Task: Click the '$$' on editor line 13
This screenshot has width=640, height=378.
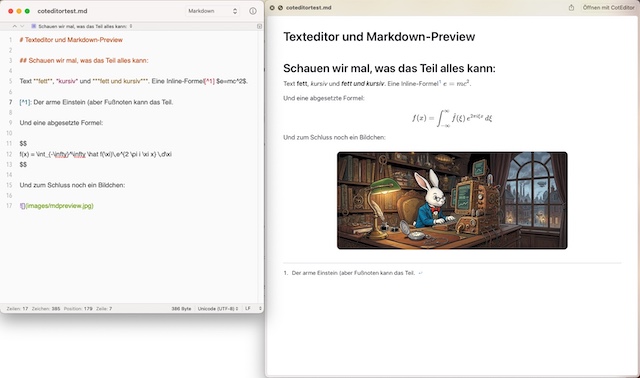Action: coord(23,165)
